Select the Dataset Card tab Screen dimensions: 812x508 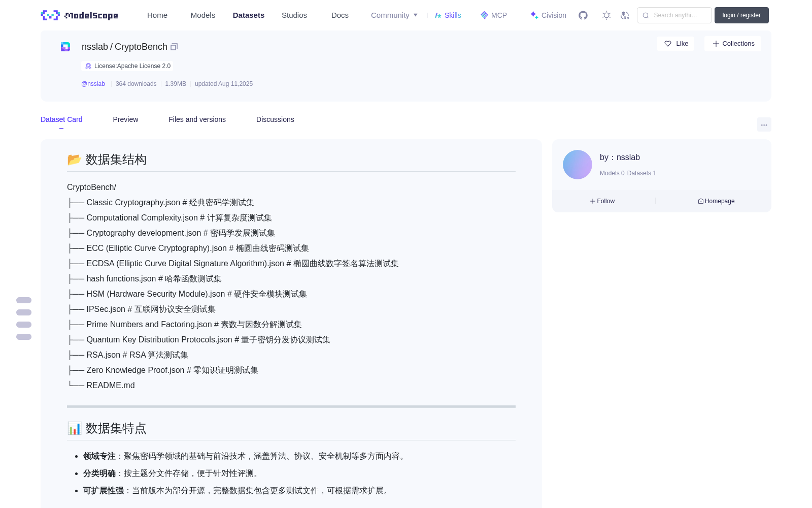61,119
